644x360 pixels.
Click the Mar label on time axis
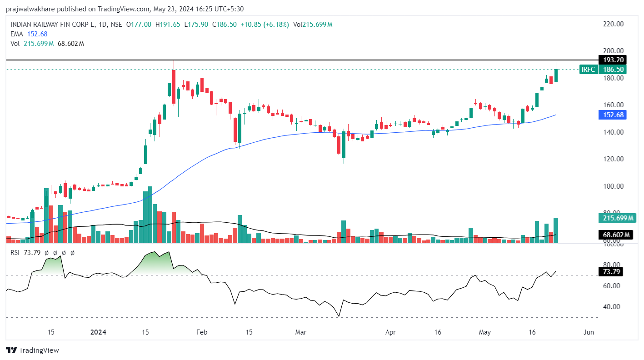pyautogui.click(x=300, y=332)
